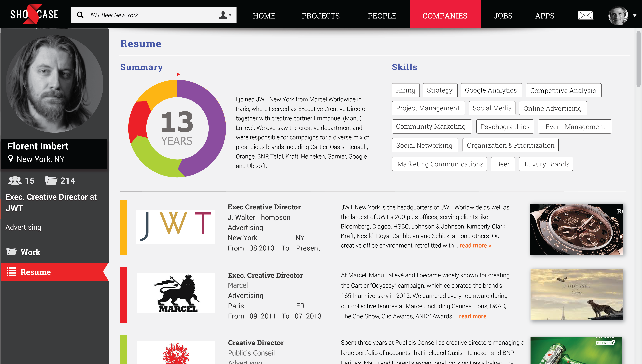Open the Cartier L'Odyssée project thumbnail
This screenshot has height=364, width=642.
576,294
